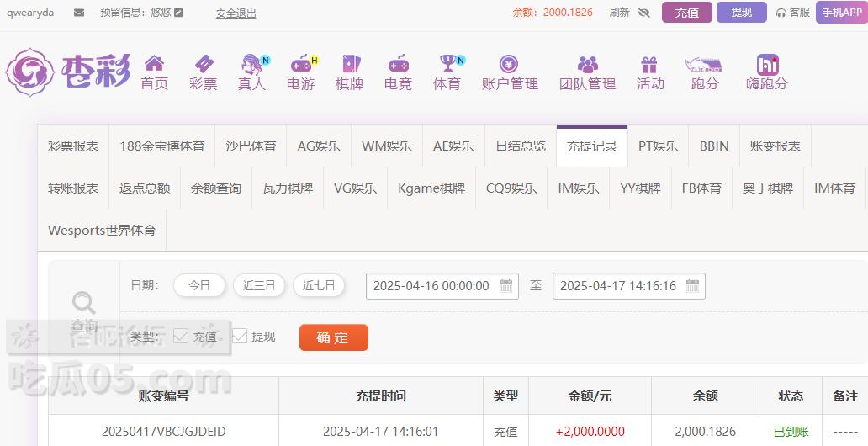Click record number 20250417VBCJGJDEID
The width and height of the screenshot is (868, 446).
[164, 431]
